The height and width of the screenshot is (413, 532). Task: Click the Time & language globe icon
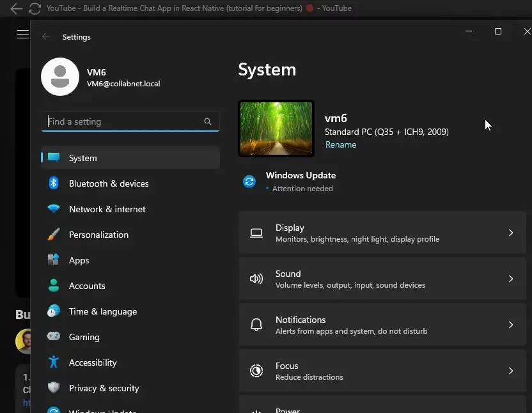pyautogui.click(x=54, y=311)
